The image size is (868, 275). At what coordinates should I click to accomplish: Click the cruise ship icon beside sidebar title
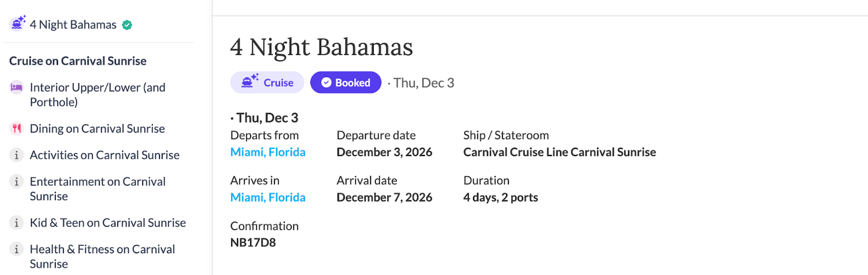[x=17, y=23]
